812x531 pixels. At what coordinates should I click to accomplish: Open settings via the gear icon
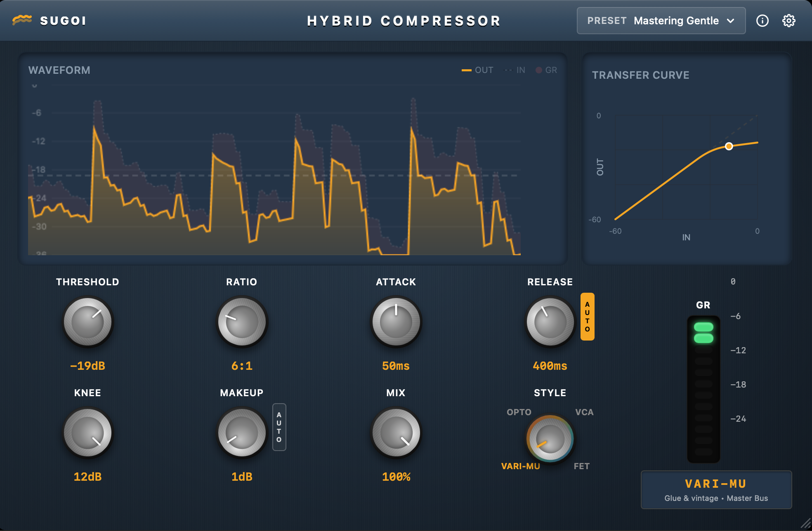pos(788,21)
